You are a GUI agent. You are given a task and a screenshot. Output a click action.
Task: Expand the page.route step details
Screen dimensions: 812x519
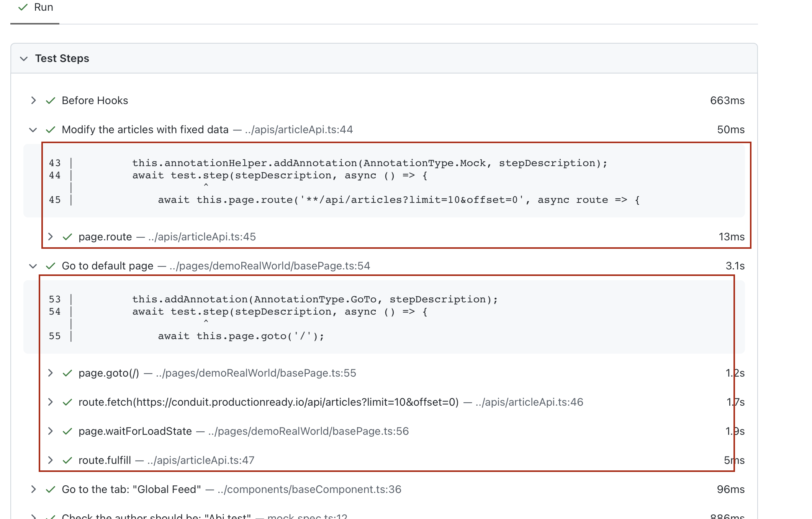tap(51, 237)
